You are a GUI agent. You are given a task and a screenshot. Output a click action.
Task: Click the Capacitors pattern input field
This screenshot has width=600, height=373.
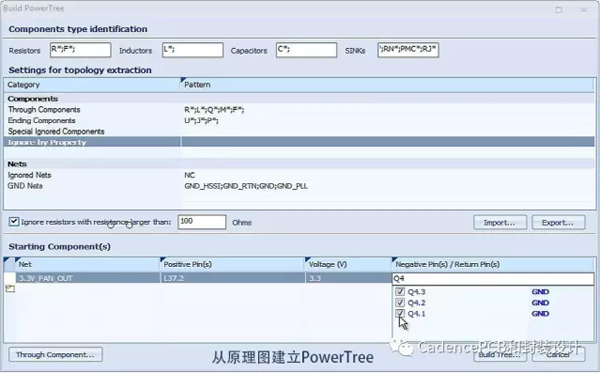tap(306, 50)
